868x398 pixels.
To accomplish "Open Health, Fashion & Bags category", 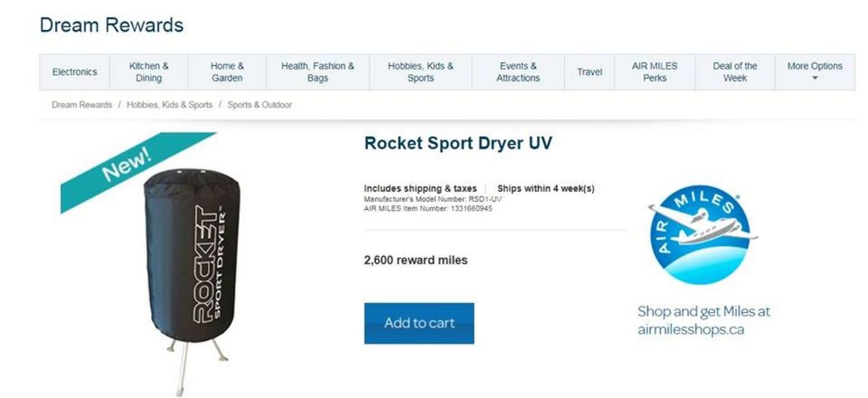I will pos(317,72).
